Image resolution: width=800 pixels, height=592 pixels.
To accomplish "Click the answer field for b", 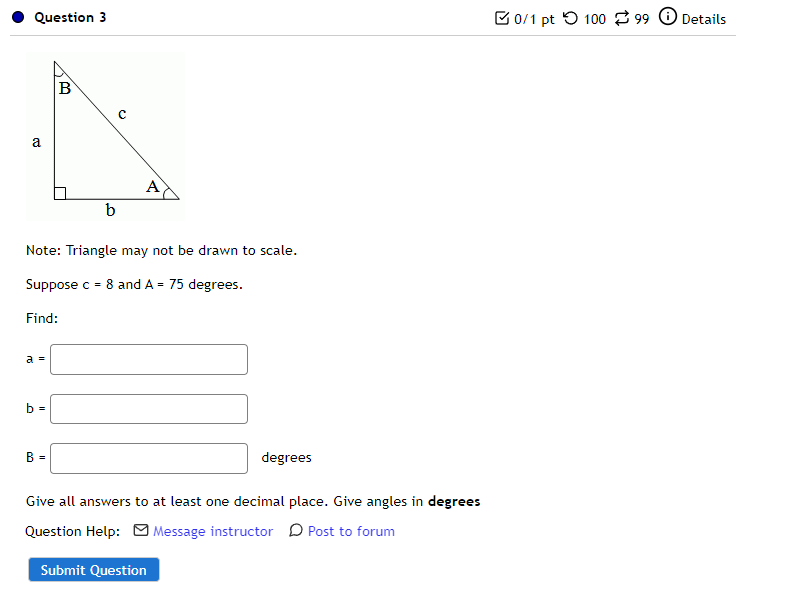I will (148, 408).
